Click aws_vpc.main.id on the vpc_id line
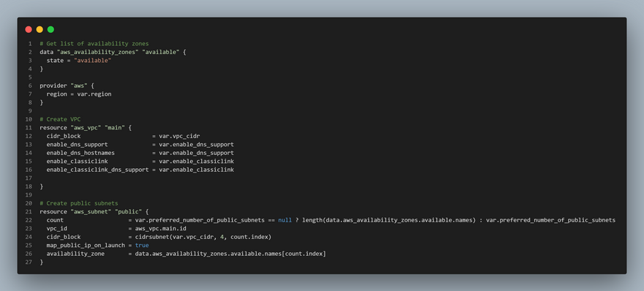Screen dimensions: 644x291 coord(160,229)
